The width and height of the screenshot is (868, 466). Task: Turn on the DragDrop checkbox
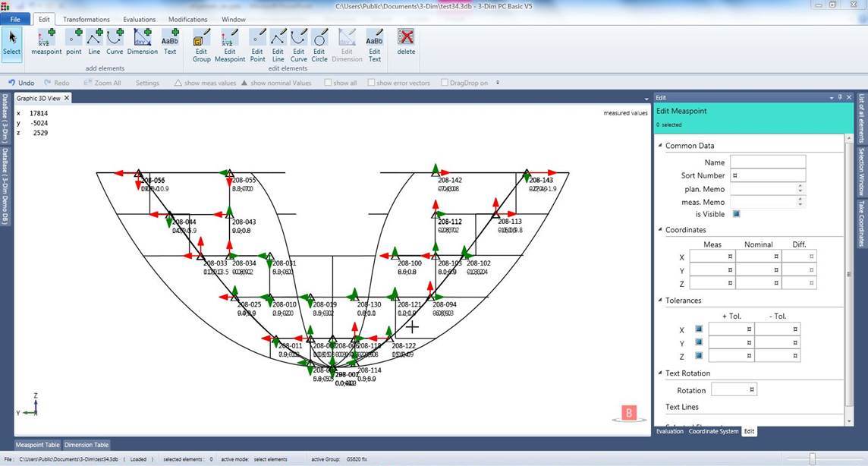click(x=445, y=83)
